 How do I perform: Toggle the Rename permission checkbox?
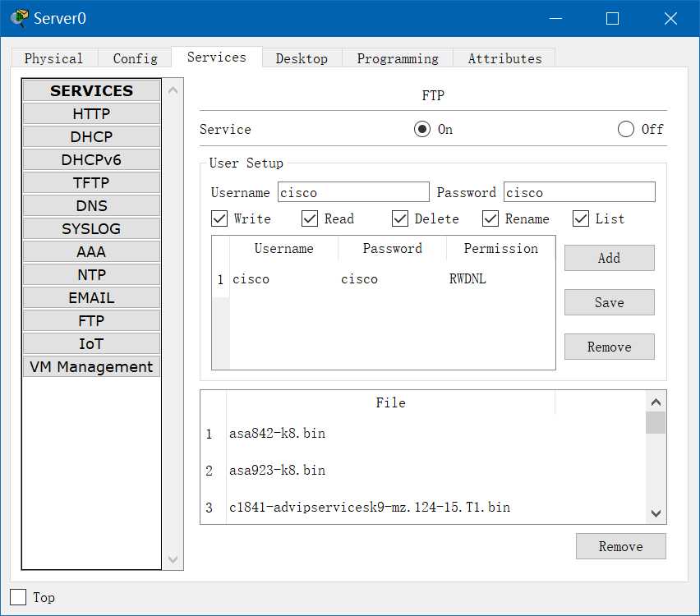(490, 218)
